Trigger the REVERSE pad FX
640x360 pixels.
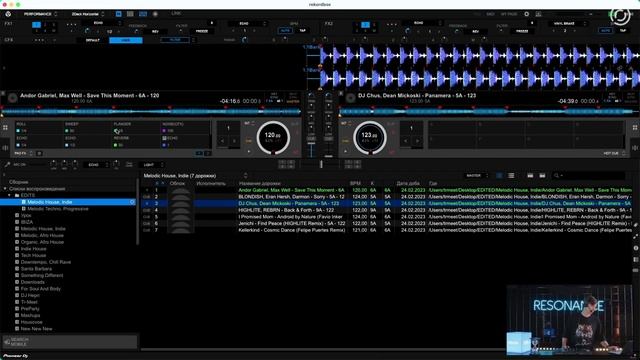pyautogui.click(x=136, y=142)
